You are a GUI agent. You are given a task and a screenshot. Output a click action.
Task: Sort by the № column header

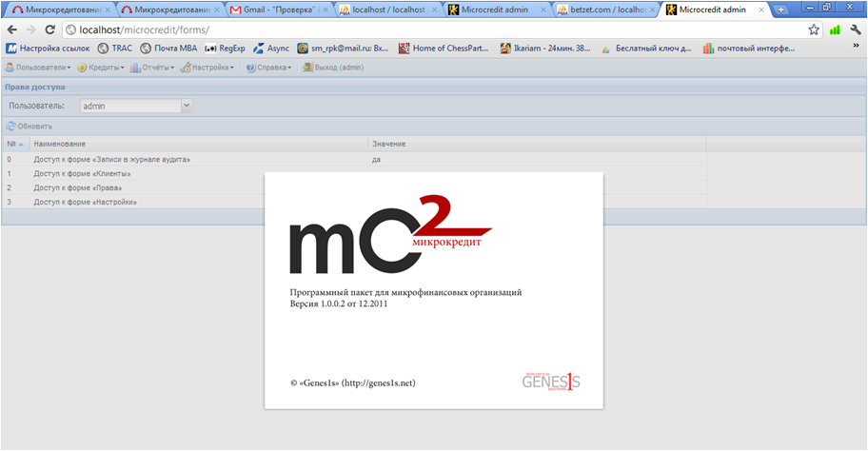15,144
